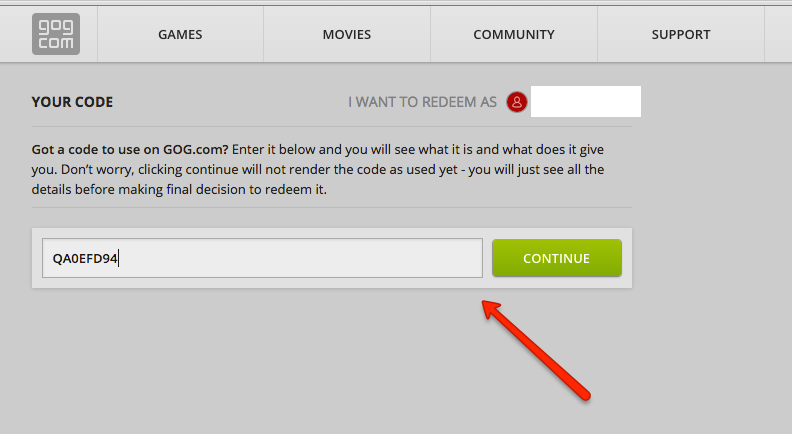
Task: Click empty gray area below the code panel
Action: [x=253, y=364]
